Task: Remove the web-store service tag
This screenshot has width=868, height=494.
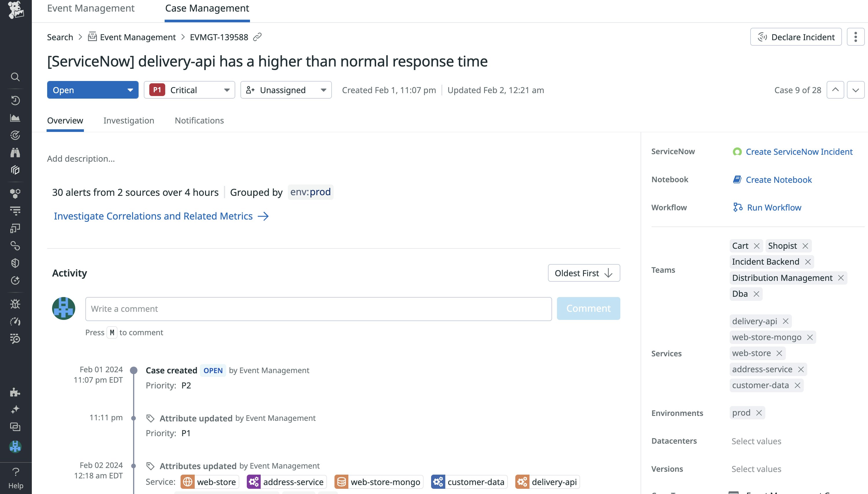Action: [x=779, y=353]
